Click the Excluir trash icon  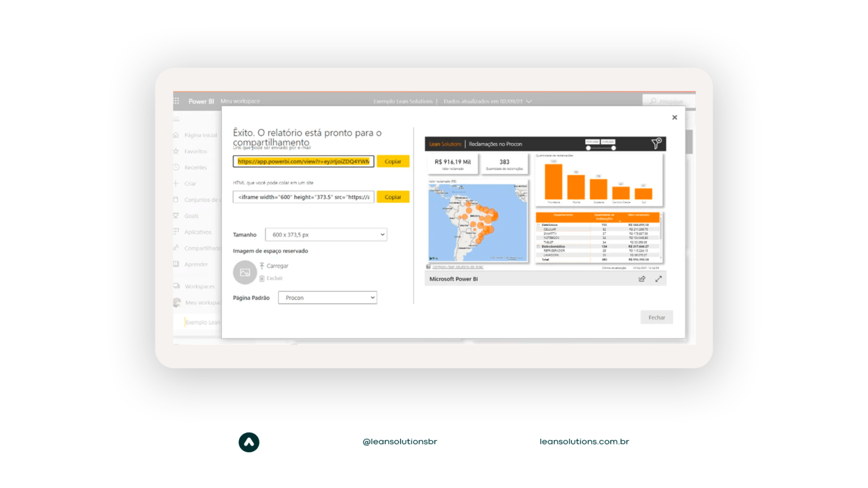(x=262, y=278)
